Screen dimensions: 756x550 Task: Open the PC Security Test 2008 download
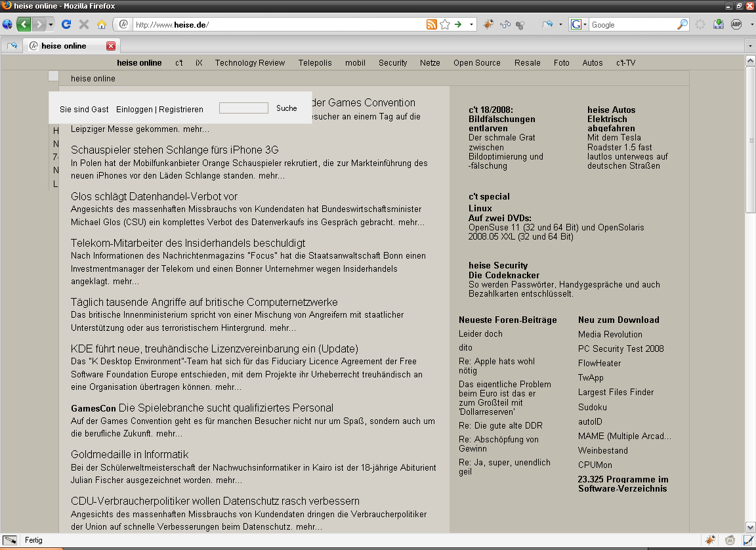(621, 349)
